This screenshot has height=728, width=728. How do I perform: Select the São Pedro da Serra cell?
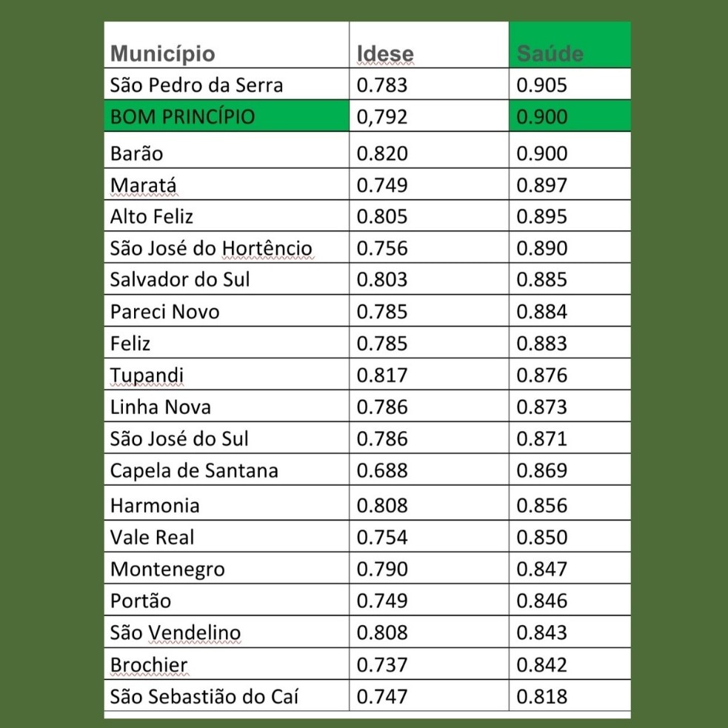pyautogui.click(x=196, y=85)
